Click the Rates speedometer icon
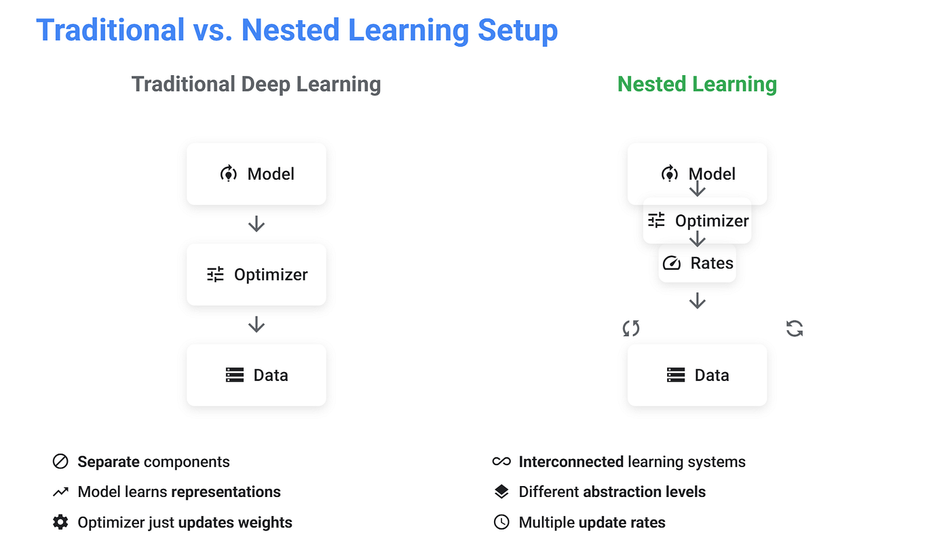Image resolution: width=950 pixels, height=560 pixels. point(671,263)
